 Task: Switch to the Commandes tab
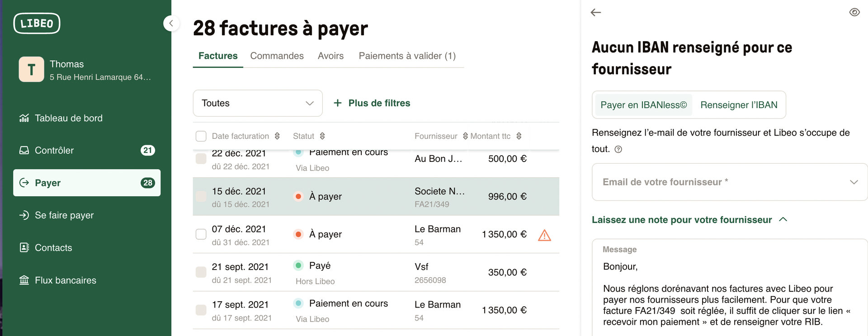point(277,56)
